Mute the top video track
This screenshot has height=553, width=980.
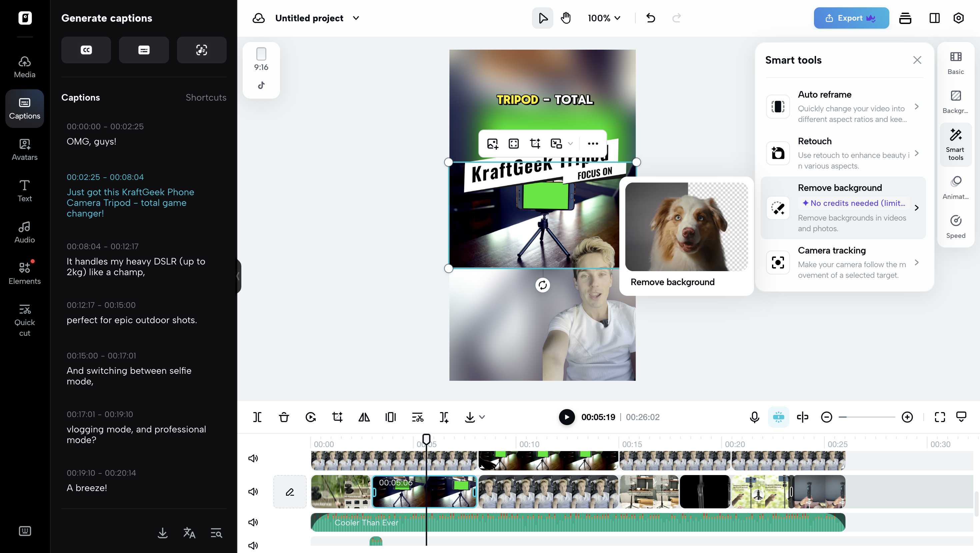coord(253,458)
